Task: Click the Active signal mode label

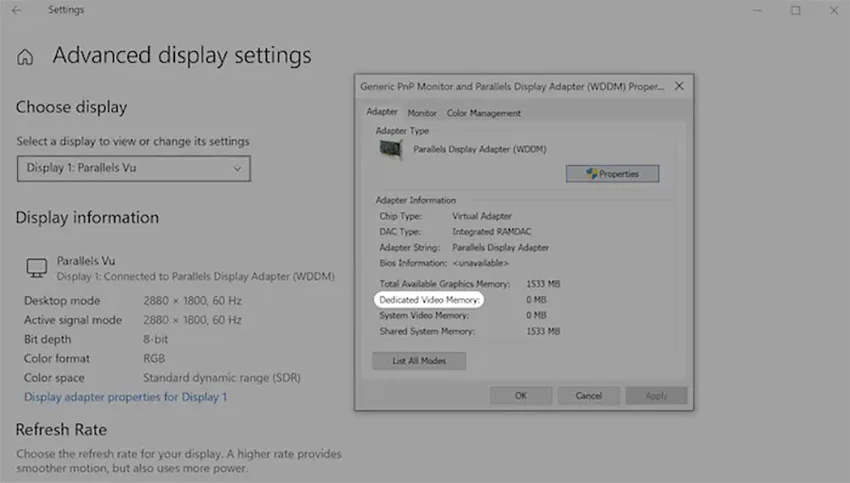Action: 73,320
